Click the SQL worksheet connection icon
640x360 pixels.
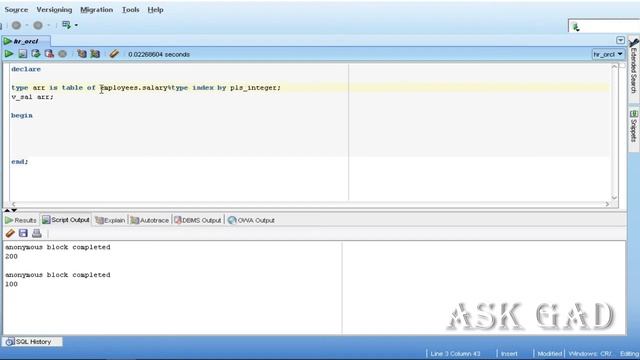pyautogui.click(x=66, y=25)
